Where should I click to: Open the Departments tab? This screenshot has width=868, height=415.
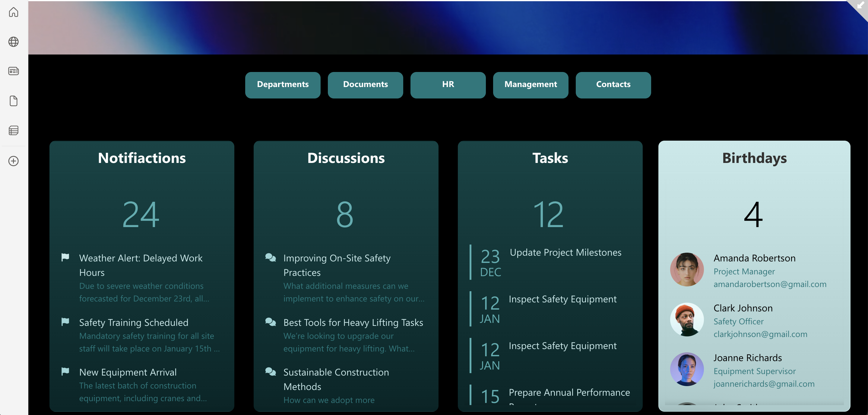[283, 85]
